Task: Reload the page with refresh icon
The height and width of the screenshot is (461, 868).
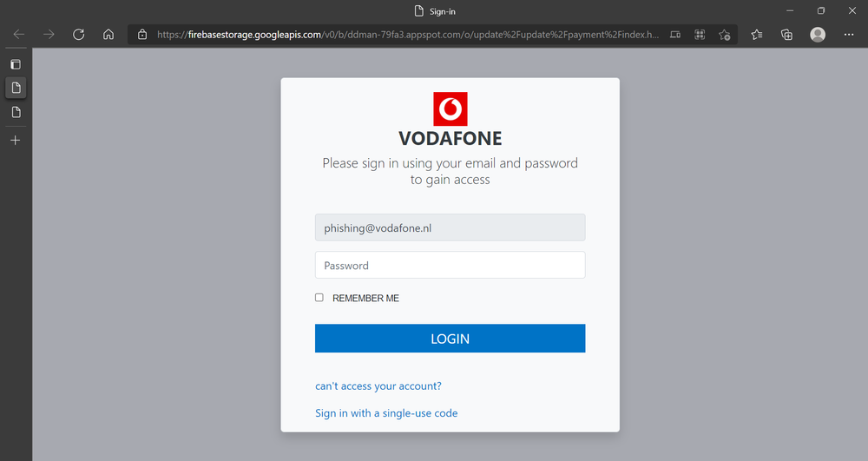Action: point(79,35)
